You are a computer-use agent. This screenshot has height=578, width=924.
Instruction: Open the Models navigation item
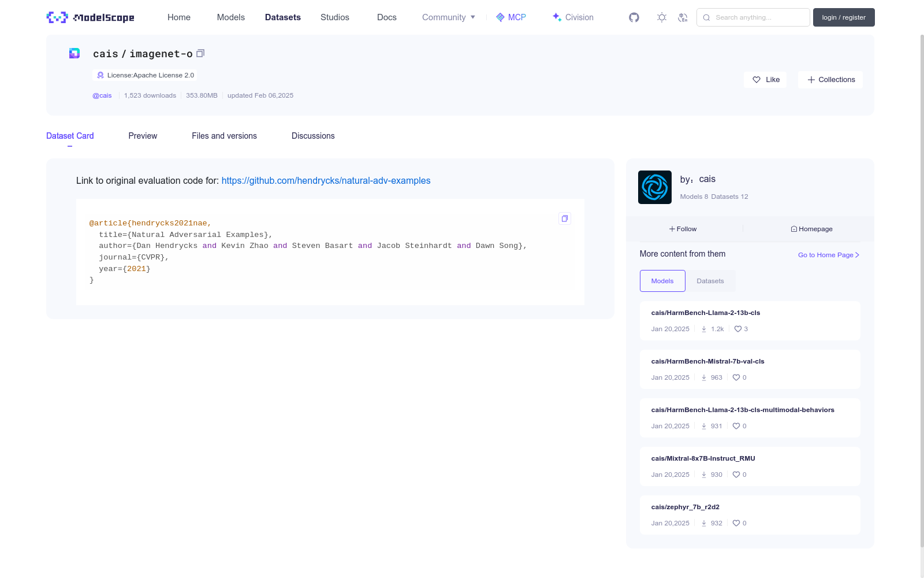pos(231,17)
